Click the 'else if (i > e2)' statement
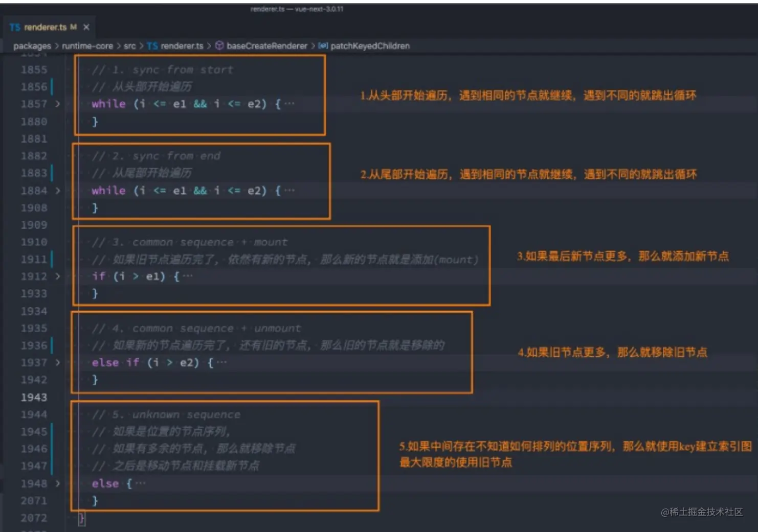The height and width of the screenshot is (532, 758). tap(145, 362)
